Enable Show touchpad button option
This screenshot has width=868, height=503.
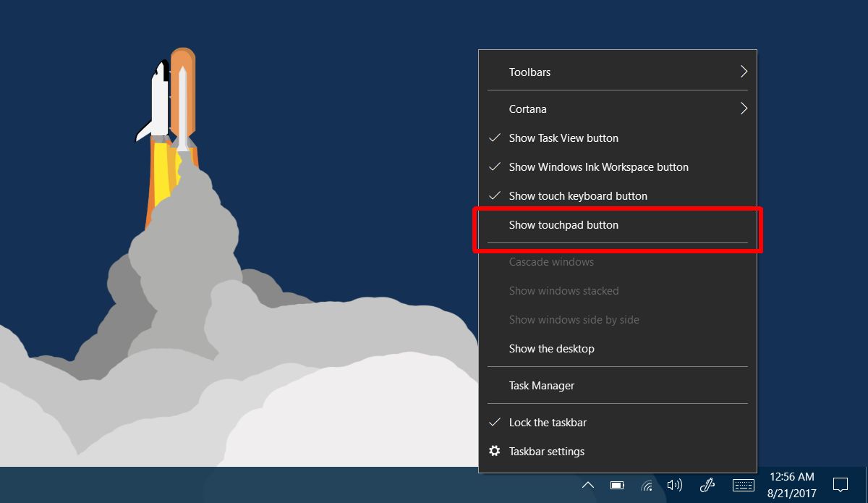click(618, 225)
